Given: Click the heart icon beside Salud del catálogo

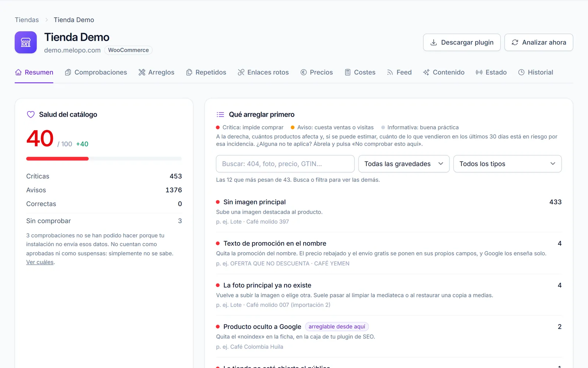Looking at the screenshot, I should [x=31, y=114].
